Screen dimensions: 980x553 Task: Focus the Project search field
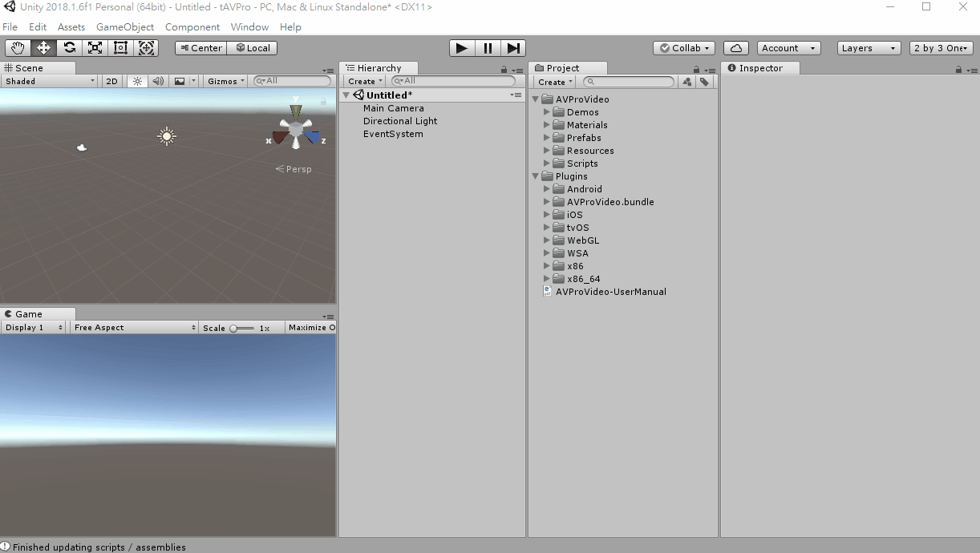coord(629,82)
